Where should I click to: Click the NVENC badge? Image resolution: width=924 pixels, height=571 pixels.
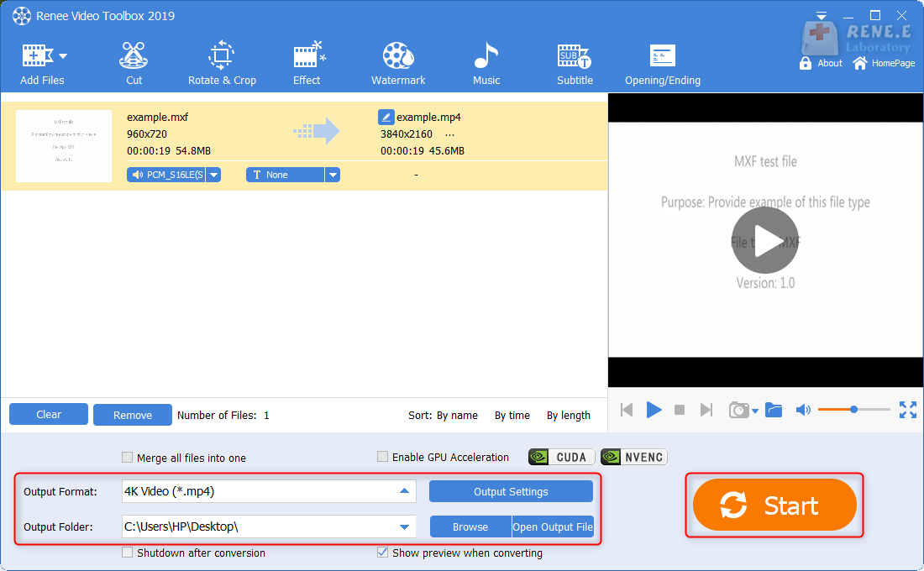[634, 457]
